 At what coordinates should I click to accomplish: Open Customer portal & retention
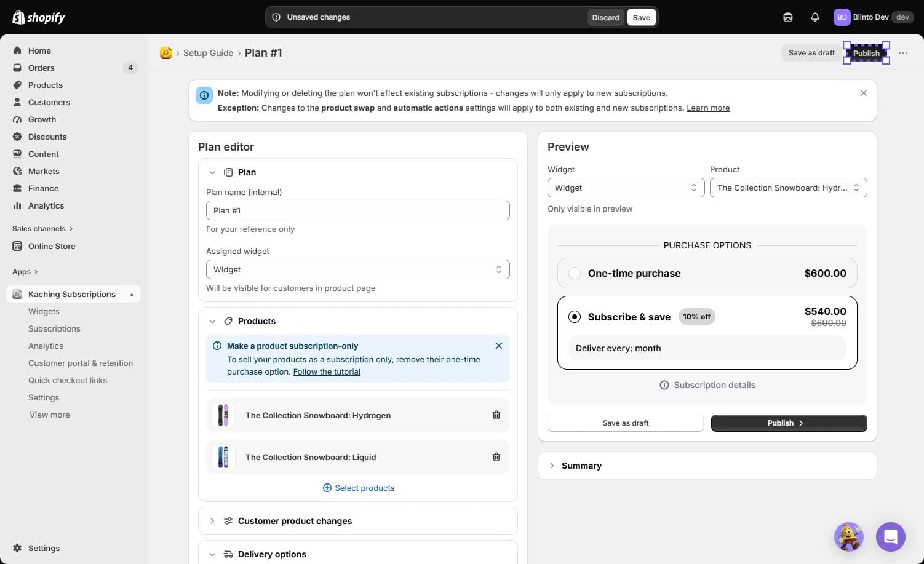pos(81,363)
